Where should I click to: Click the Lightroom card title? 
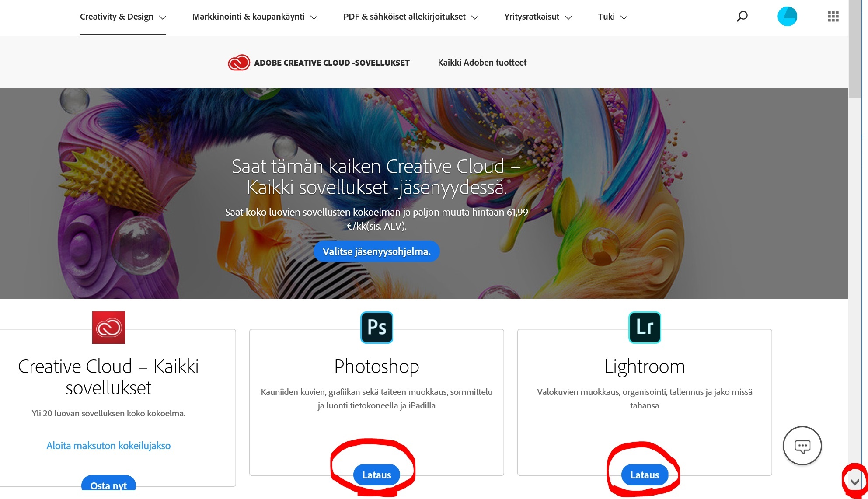click(645, 366)
